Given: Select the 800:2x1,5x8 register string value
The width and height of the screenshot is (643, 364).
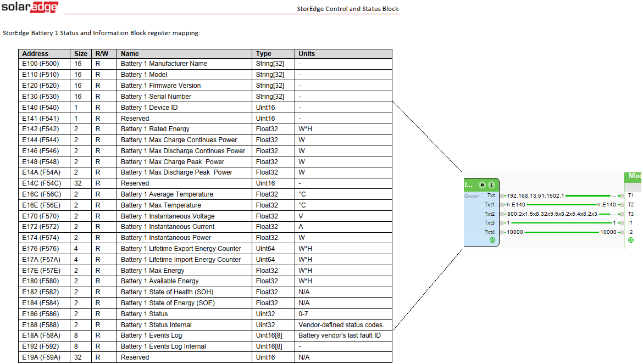Looking at the screenshot, I should [552, 214].
